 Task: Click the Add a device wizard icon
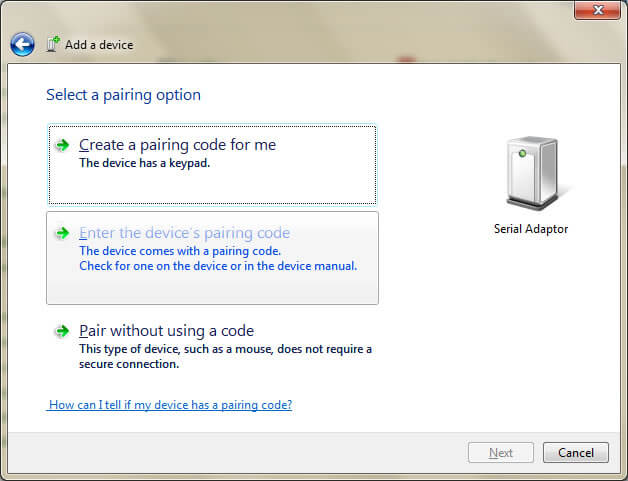[x=53, y=44]
